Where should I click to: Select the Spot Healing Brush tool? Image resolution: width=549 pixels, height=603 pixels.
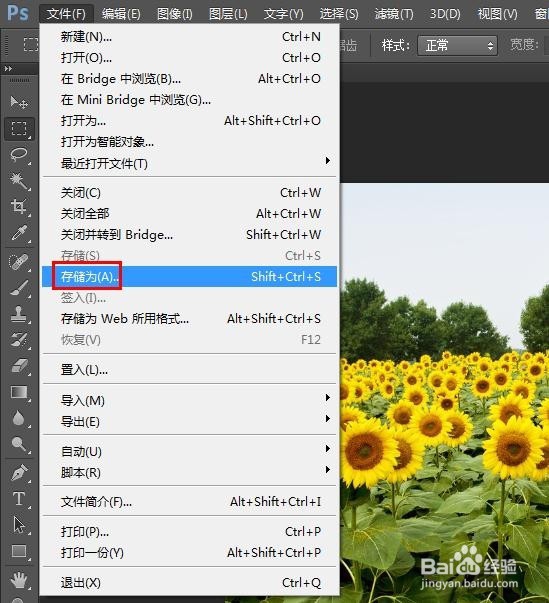[x=19, y=262]
